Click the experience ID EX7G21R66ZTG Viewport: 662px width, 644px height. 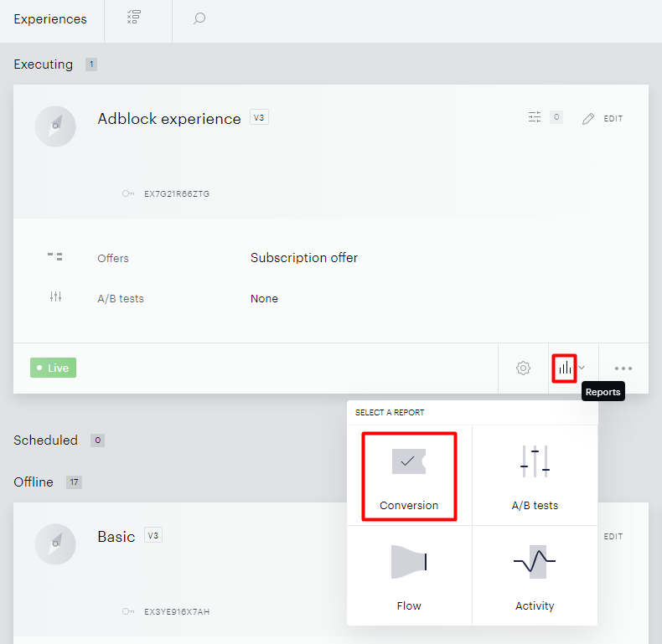[177, 193]
